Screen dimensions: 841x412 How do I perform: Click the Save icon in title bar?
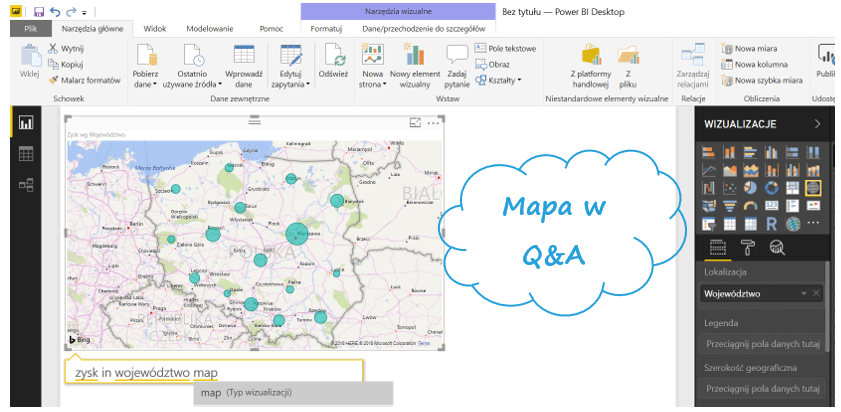point(38,11)
